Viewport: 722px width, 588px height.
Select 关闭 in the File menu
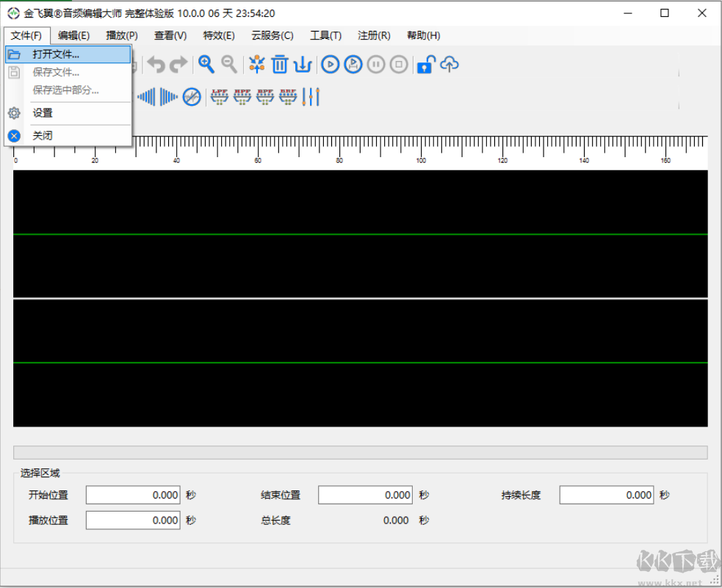(43, 136)
